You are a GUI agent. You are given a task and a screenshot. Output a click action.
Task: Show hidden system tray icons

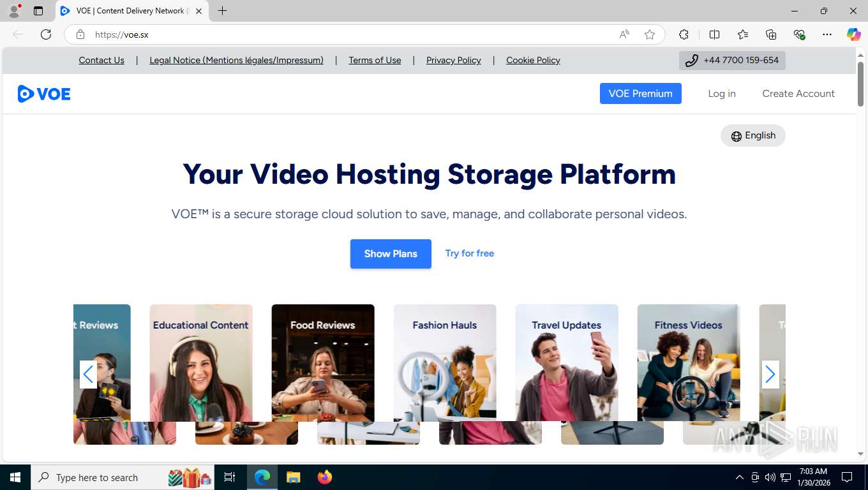pos(740,477)
